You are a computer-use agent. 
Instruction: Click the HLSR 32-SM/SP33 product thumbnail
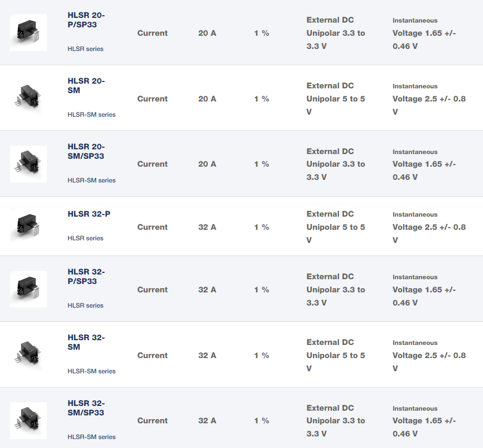click(28, 421)
